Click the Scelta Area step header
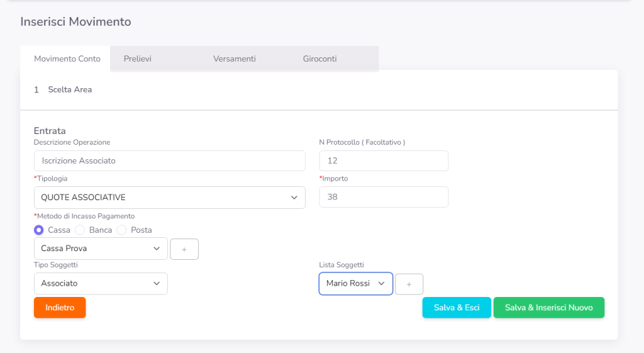 click(69, 90)
